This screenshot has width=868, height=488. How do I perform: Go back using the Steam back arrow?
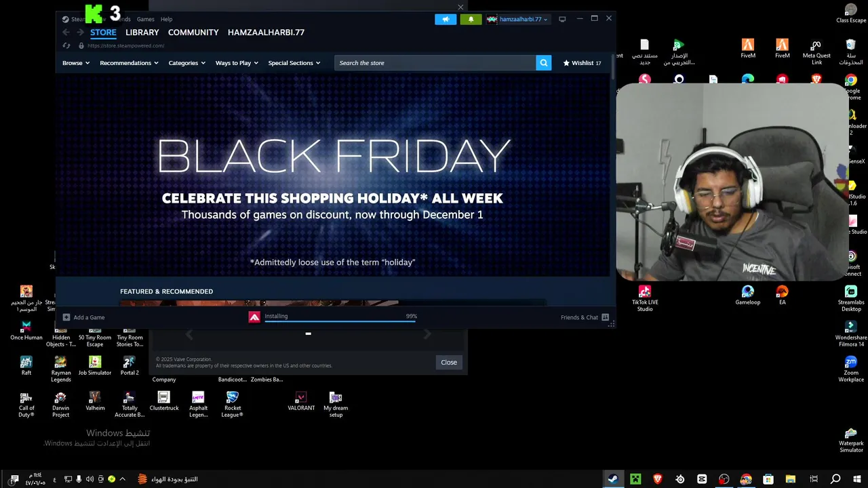(x=66, y=32)
